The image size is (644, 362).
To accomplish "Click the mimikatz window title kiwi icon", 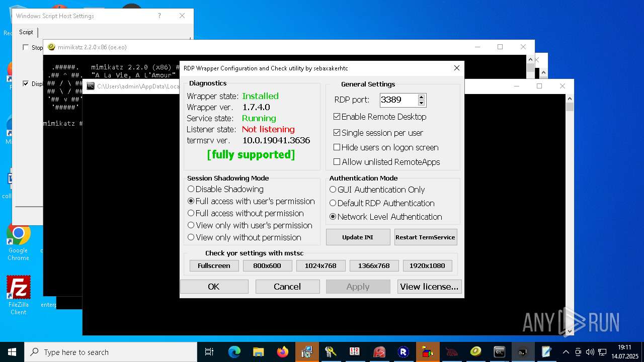I will click(51, 47).
